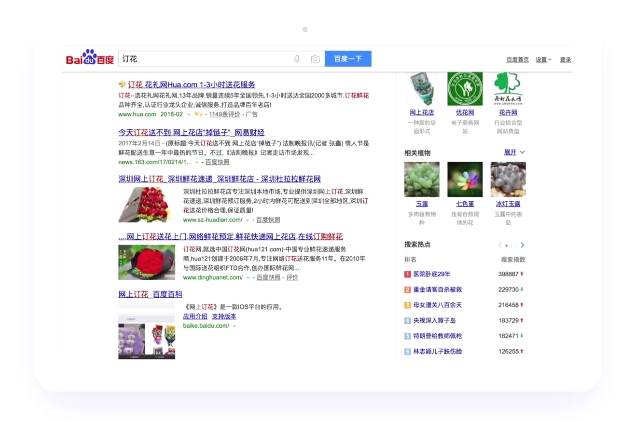
Task: Open the number 5 ranked trending topic
Action: pyautogui.click(x=437, y=336)
